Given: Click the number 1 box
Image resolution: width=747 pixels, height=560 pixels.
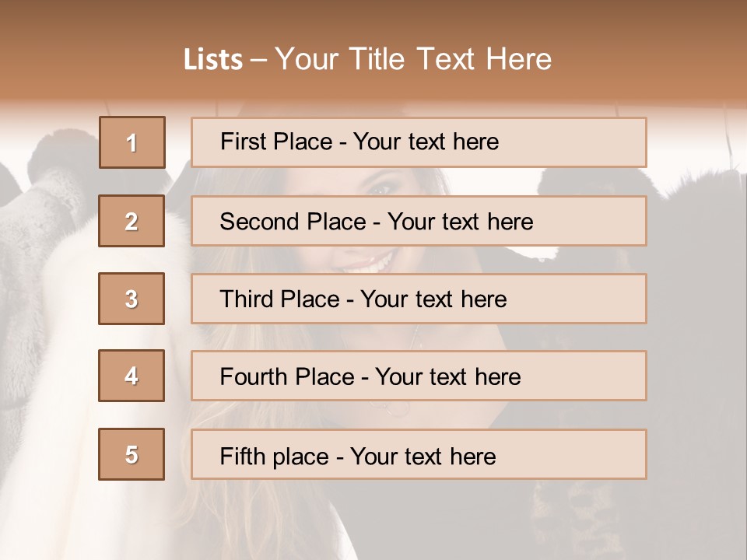Looking at the screenshot, I should coord(132,142).
